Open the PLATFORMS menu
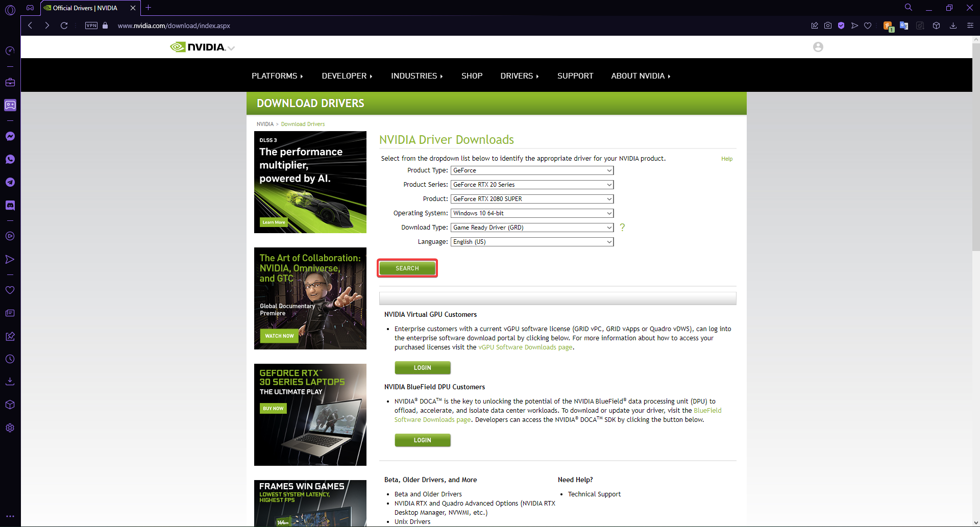The width and height of the screenshot is (980, 527). (x=277, y=76)
